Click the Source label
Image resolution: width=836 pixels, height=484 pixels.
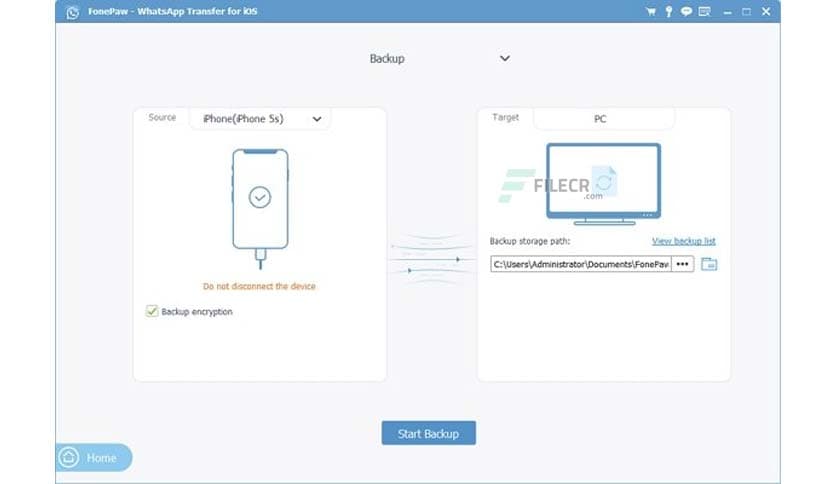(x=162, y=117)
